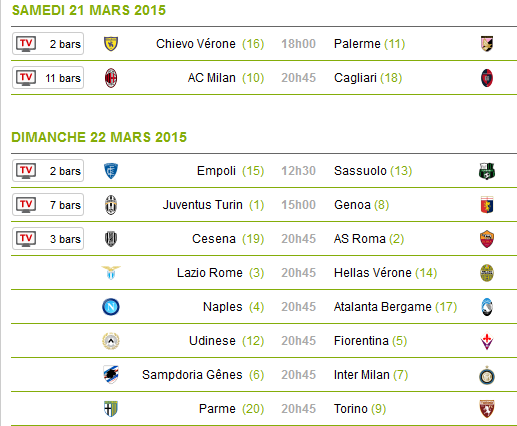Select the 20h45 Udinese Fiorentina kickoff time
This screenshot has height=426, width=517.
click(298, 341)
